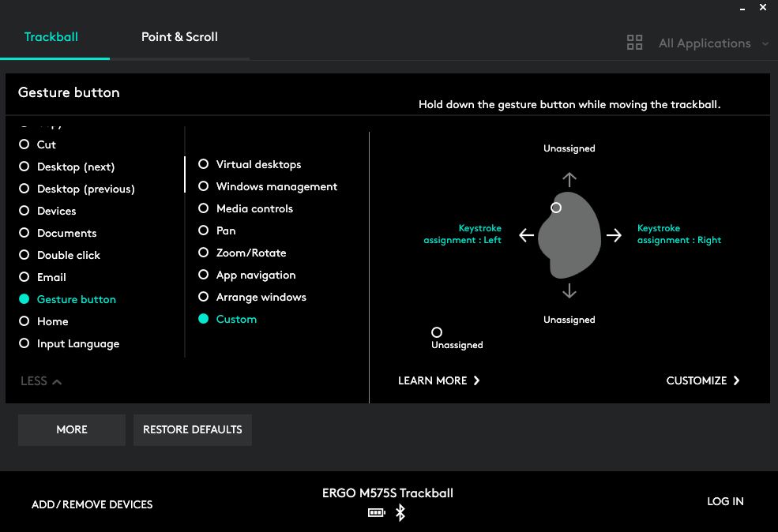The image size is (778, 532).
Task: Click the action list scrollbar
Action: tap(185, 174)
